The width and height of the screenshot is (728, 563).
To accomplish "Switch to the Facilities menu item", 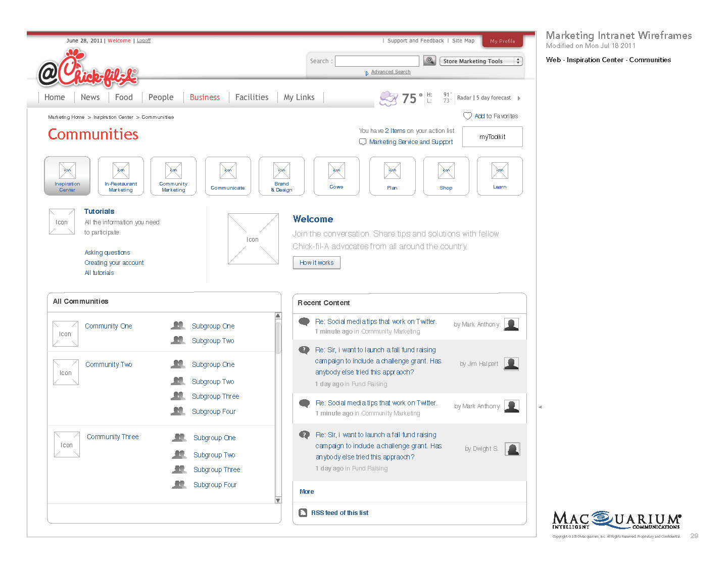I will coord(252,98).
